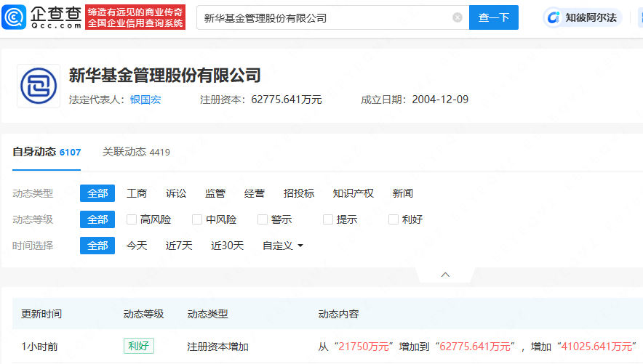The image size is (643, 364).
Task: Check the 提示 checkbox
Action: pos(328,219)
